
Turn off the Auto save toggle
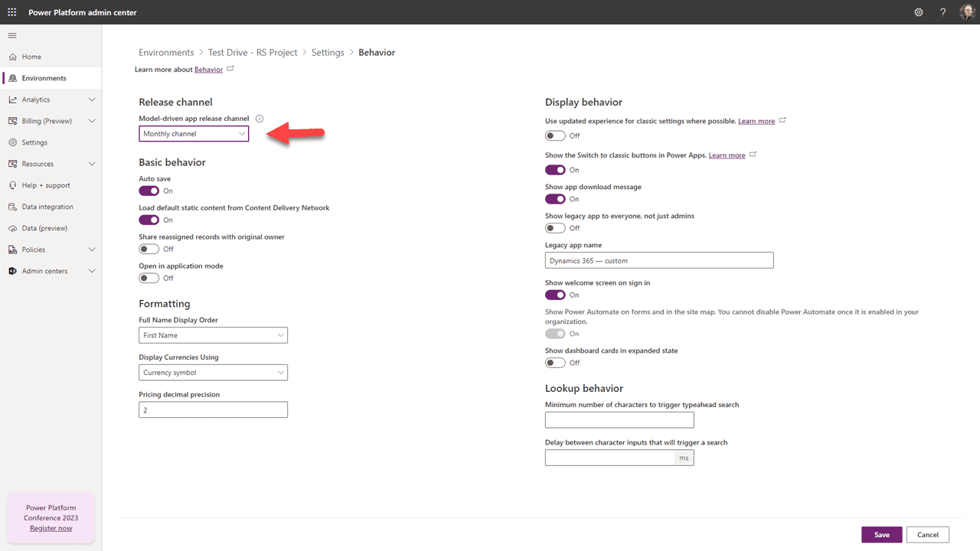[149, 191]
